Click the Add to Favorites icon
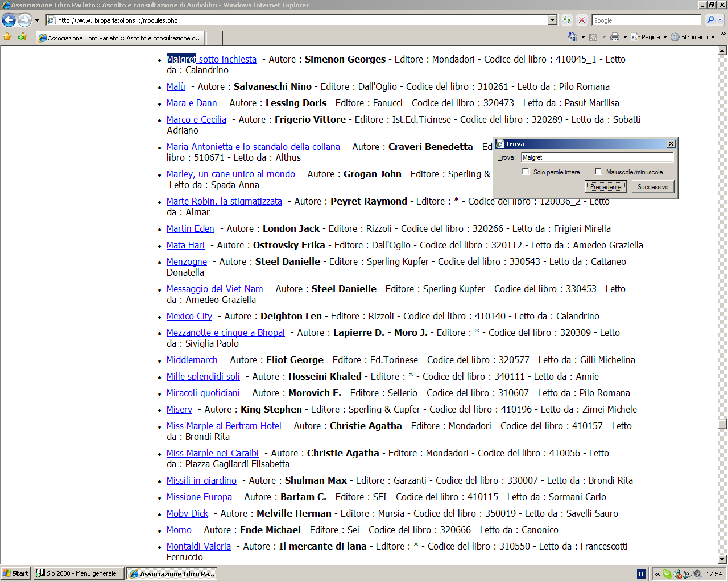Viewport: 728px width, 582px height. click(22, 37)
